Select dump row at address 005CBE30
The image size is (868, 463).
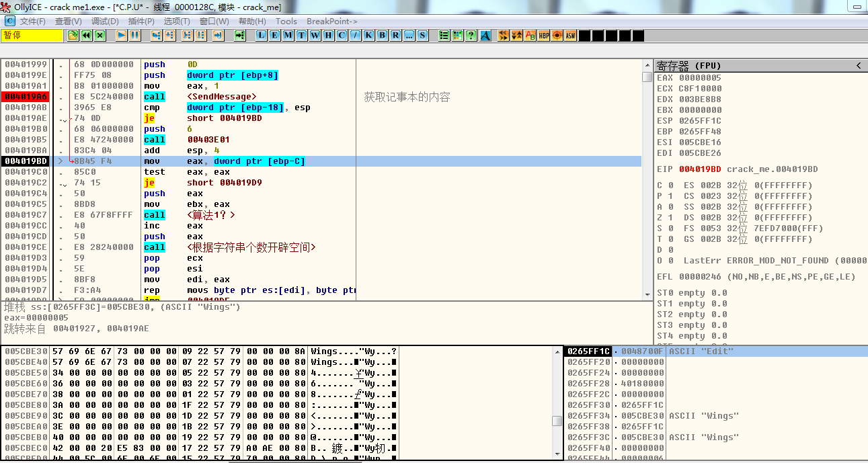coord(200,351)
